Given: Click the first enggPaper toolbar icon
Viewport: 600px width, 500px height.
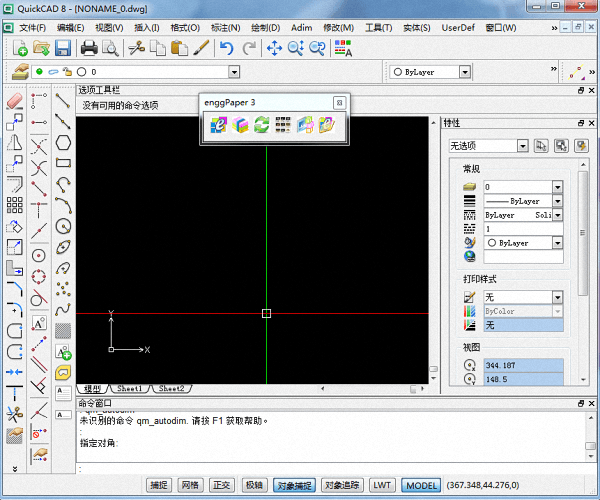Looking at the screenshot, I should tap(218, 125).
